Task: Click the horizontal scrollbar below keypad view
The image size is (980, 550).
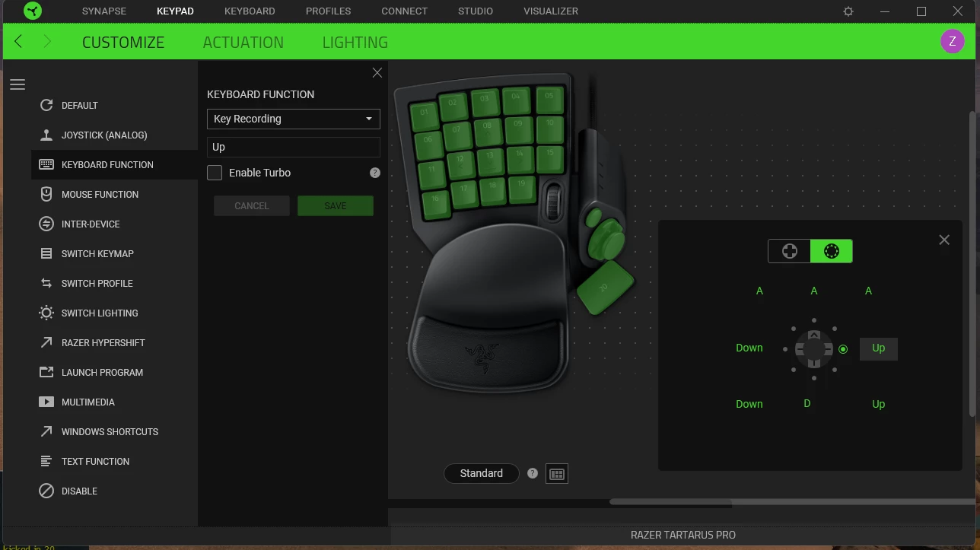Action: click(791, 501)
